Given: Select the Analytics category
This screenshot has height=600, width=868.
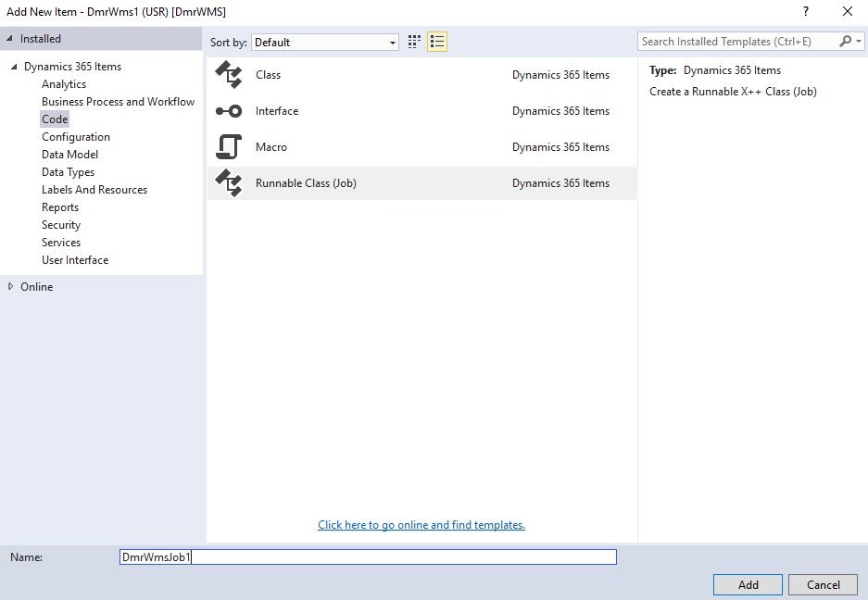Looking at the screenshot, I should point(64,84).
